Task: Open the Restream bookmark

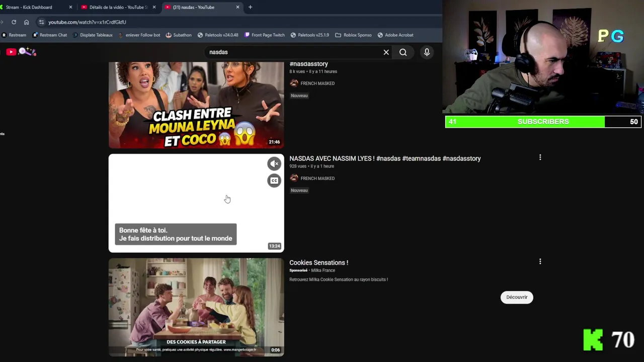Action: pyautogui.click(x=14, y=35)
